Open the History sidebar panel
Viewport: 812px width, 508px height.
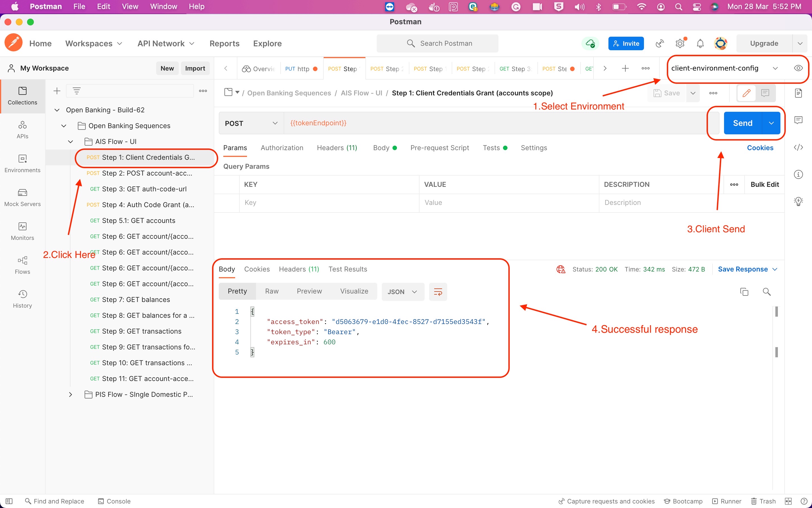point(23,299)
